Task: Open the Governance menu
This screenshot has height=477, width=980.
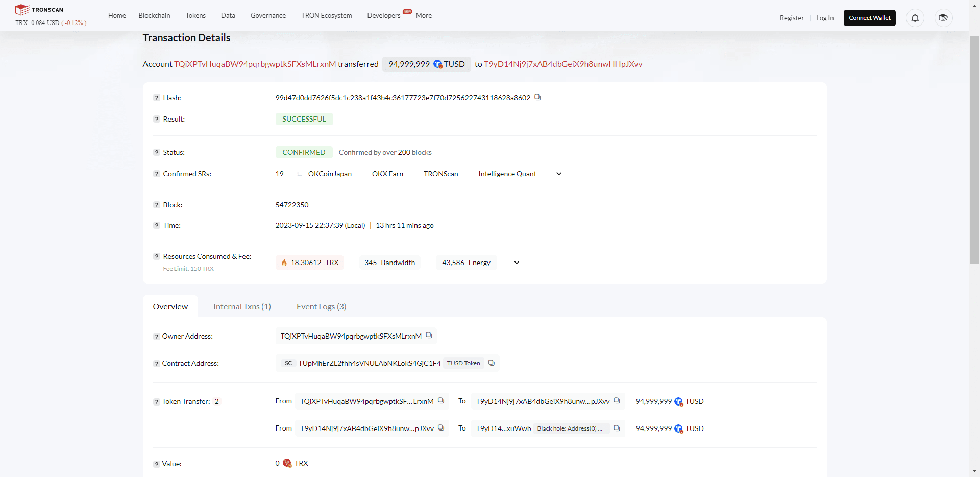Action: 268,15
